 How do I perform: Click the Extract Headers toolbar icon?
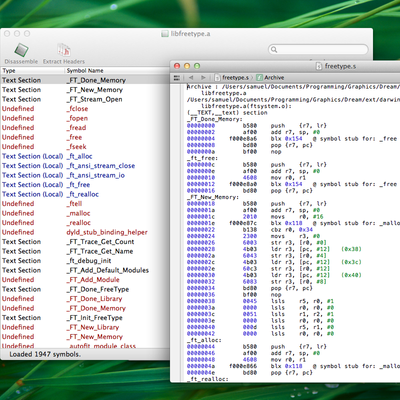[64, 50]
